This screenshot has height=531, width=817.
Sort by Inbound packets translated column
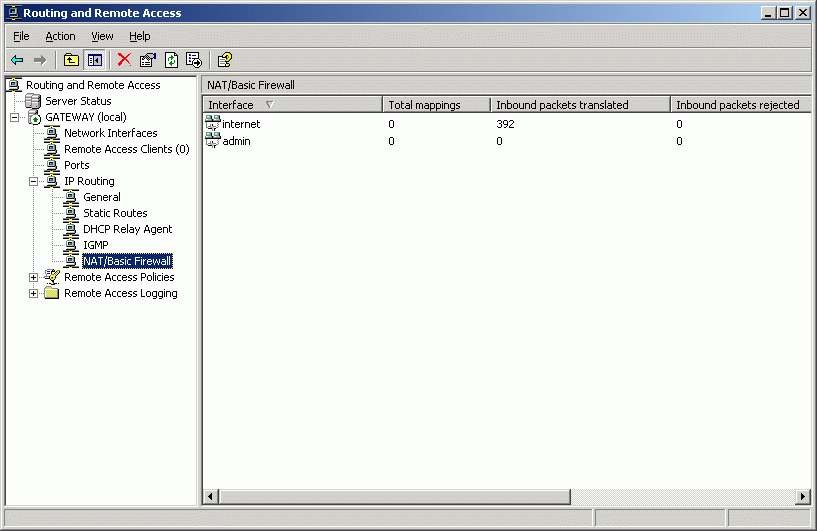pos(580,105)
